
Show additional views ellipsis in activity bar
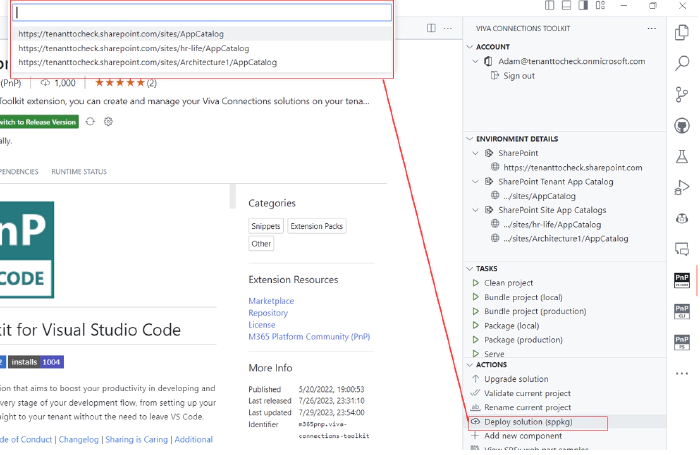pyautogui.click(x=682, y=373)
